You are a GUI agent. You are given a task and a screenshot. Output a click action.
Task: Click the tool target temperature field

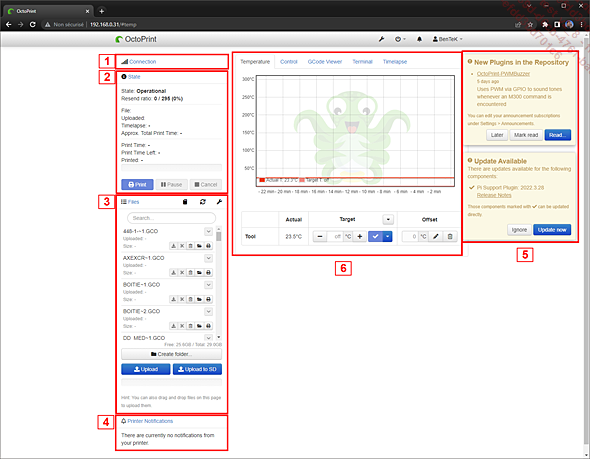pyautogui.click(x=335, y=237)
